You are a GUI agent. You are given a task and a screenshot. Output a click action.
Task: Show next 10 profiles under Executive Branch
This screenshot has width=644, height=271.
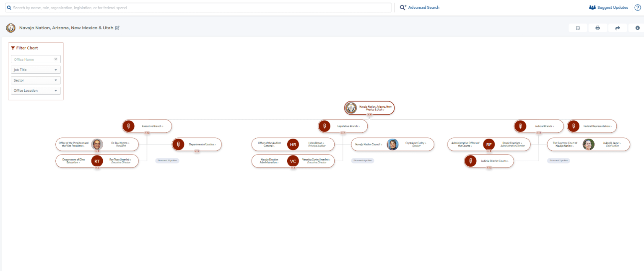[167, 160]
